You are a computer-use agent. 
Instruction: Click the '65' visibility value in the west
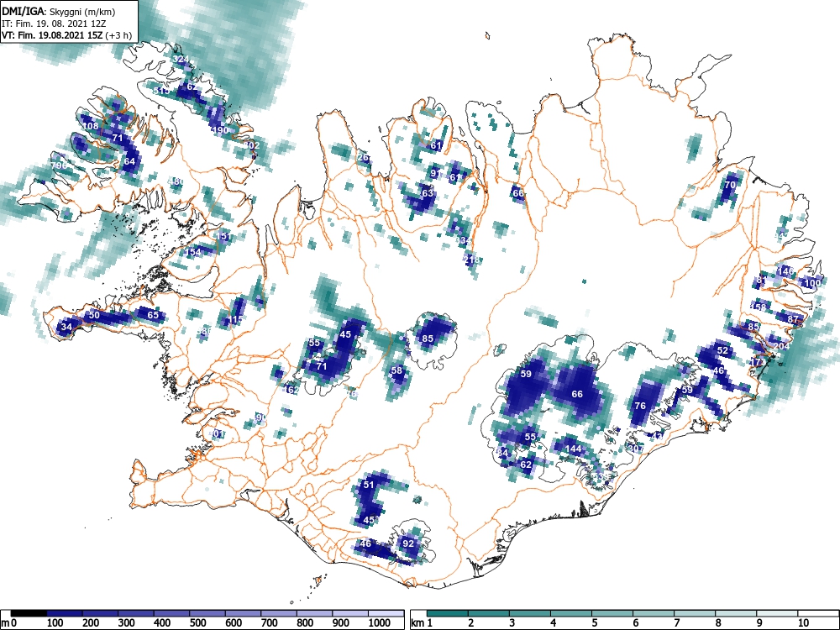pos(153,315)
